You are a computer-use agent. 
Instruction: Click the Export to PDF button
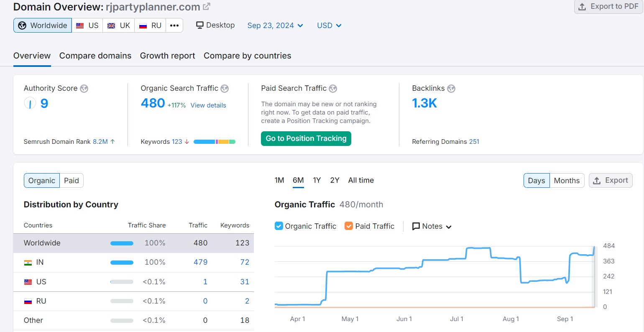608,7
